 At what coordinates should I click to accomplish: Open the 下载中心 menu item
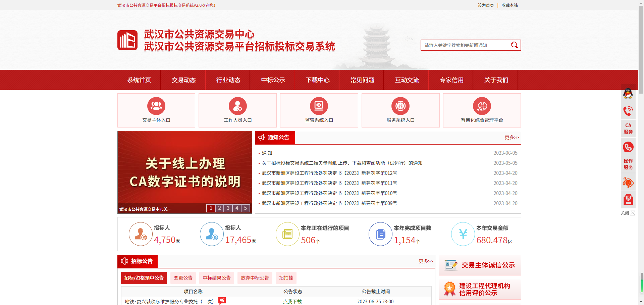tap(318, 80)
